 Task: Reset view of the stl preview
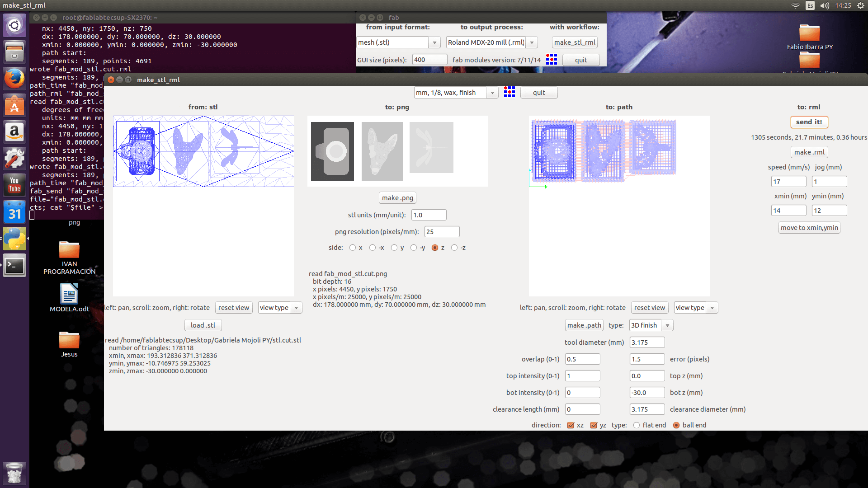(x=234, y=308)
